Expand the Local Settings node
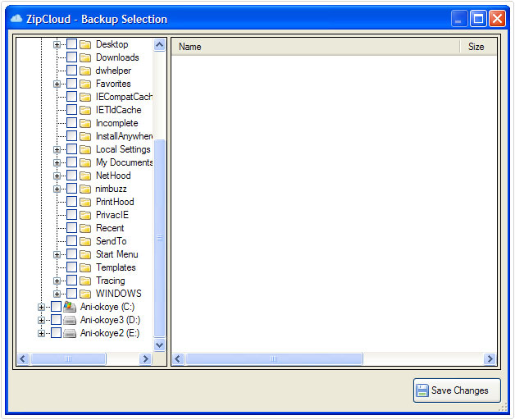Viewport: 515px width, 420px height. [57, 150]
